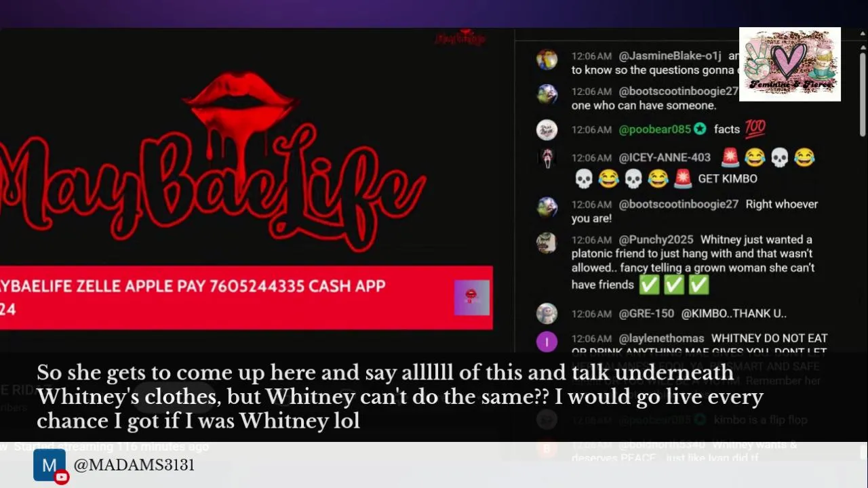Click the @MADAMS3131 handle at bottom
The image size is (868, 488).
click(x=134, y=465)
